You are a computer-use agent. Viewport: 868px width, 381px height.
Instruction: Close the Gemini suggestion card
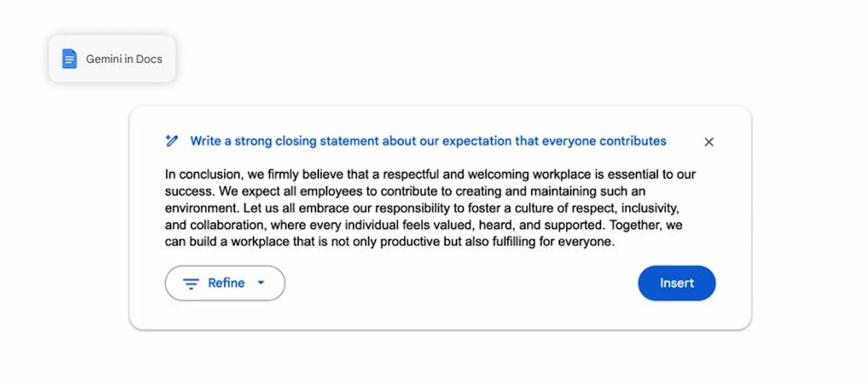pyautogui.click(x=709, y=142)
